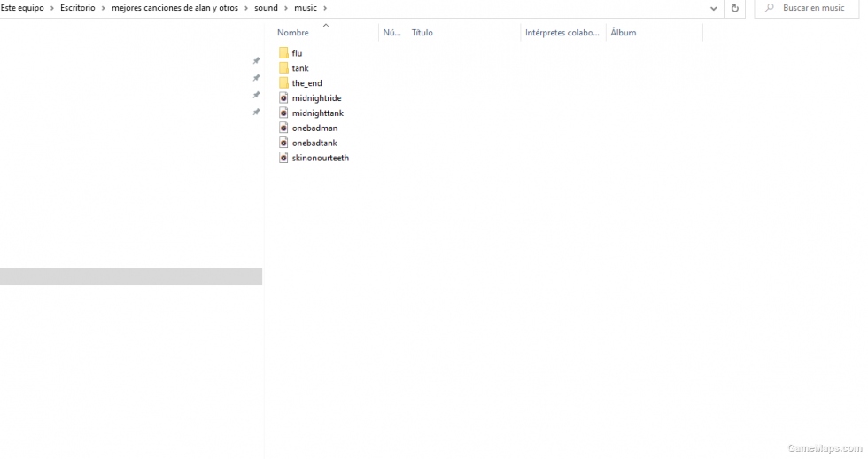Select the flu folder name
Screen dimensions: 868x459
pos(298,53)
